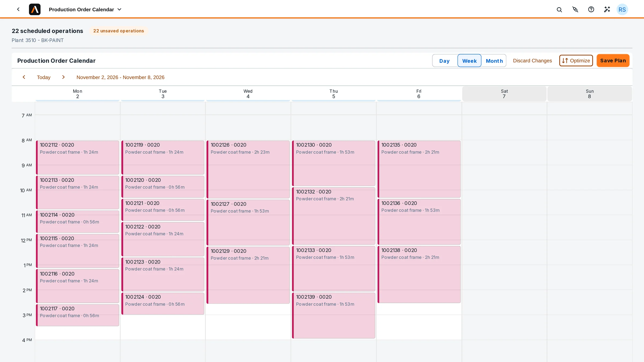Open the search icon in the header
Screen dimensions: 644x362
pos(559,10)
